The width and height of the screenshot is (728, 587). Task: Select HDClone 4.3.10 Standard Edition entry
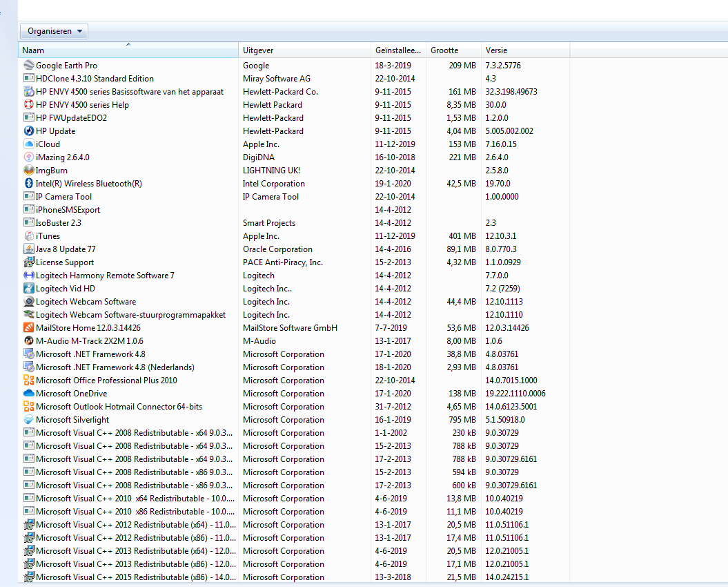pos(95,79)
